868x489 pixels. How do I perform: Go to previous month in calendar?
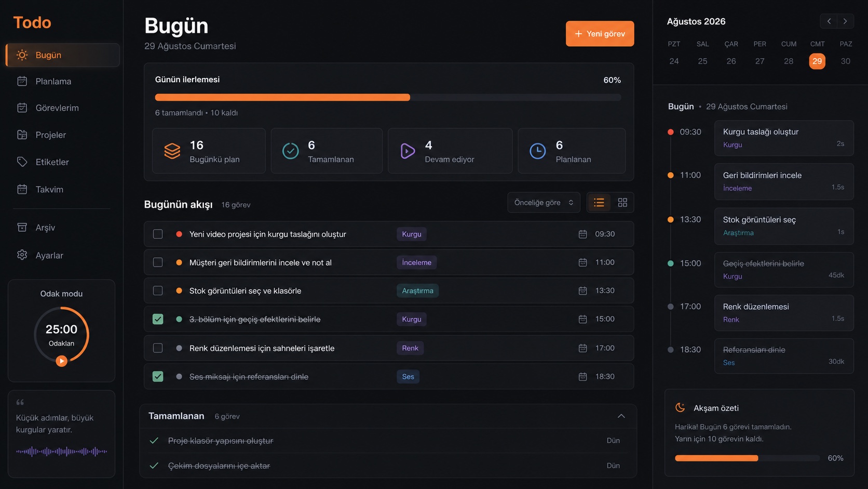(x=829, y=21)
